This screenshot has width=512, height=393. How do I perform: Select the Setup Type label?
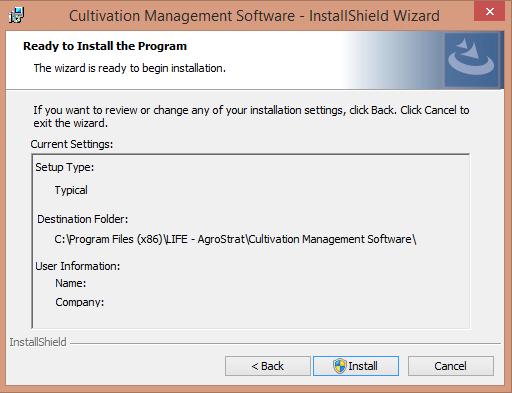coord(65,167)
